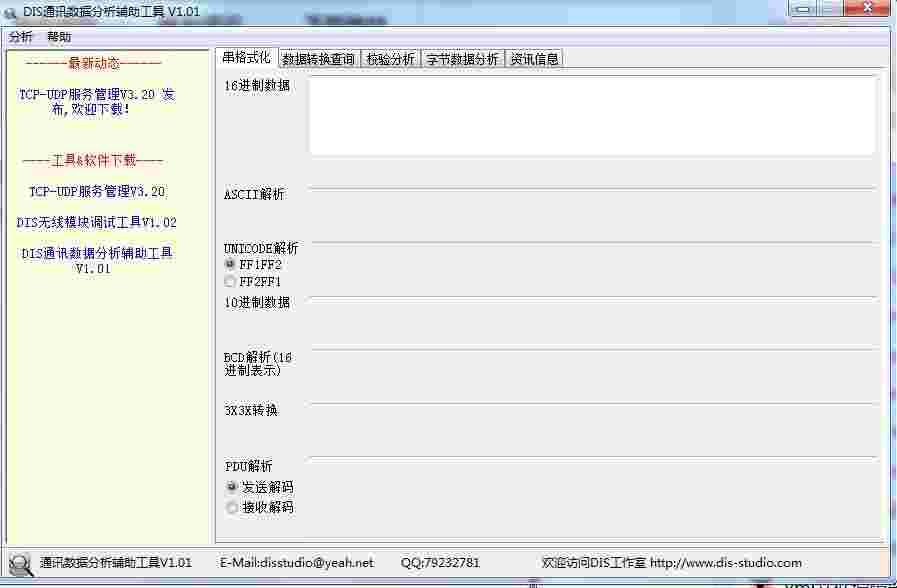Choose 接收解码 for PDU parsing
Viewport: 897px width, 588px height.
click(231, 507)
